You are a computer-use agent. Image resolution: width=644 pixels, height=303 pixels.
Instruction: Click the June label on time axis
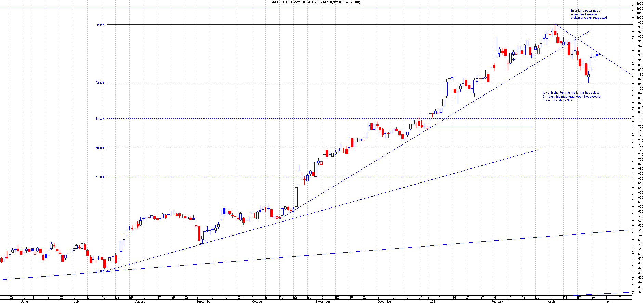[x=24, y=302]
